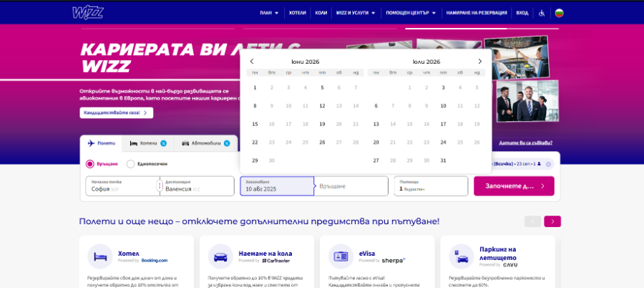Click the Bulgarian flag language selector
Image resolution: width=644 pixels, height=288 pixels.
(559, 13)
